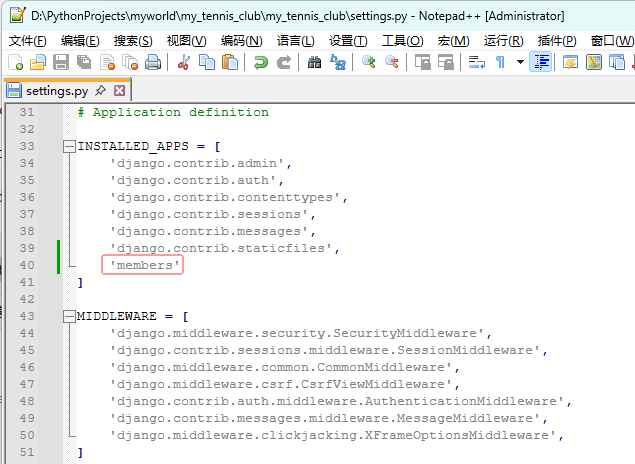The width and height of the screenshot is (635, 464).
Task: Open the 窗口(W) menu
Action: click(612, 41)
